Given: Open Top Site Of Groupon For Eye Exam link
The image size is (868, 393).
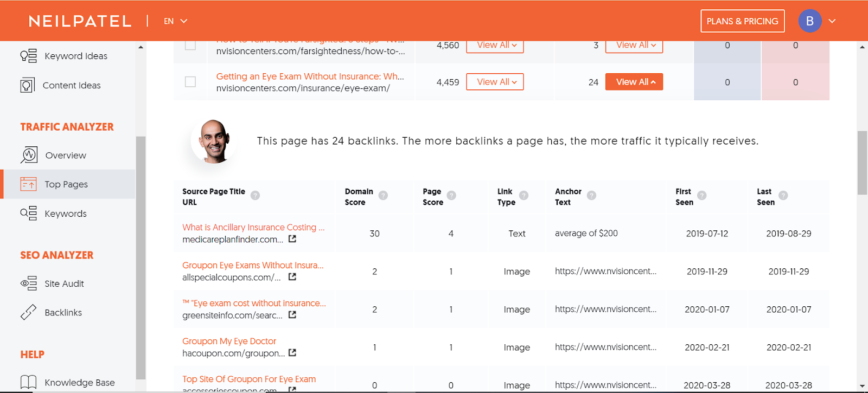Looking at the screenshot, I should (x=249, y=379).
